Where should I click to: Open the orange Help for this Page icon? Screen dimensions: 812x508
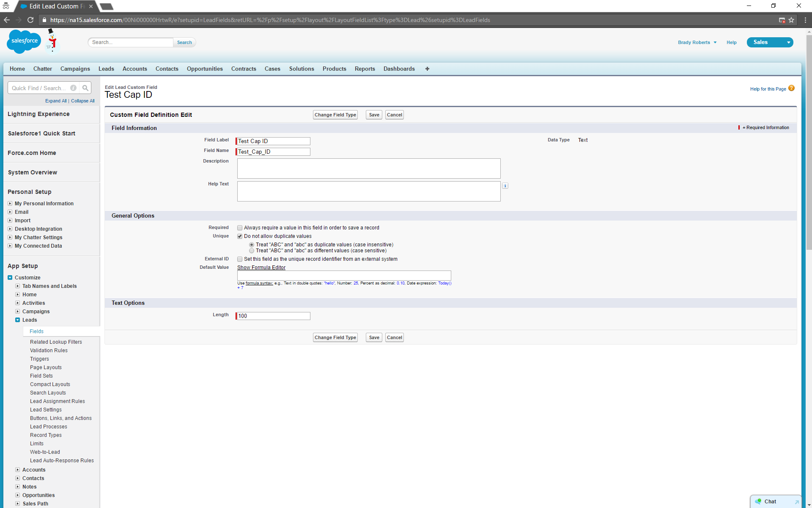pyautogui.click(x=791, y=88)
